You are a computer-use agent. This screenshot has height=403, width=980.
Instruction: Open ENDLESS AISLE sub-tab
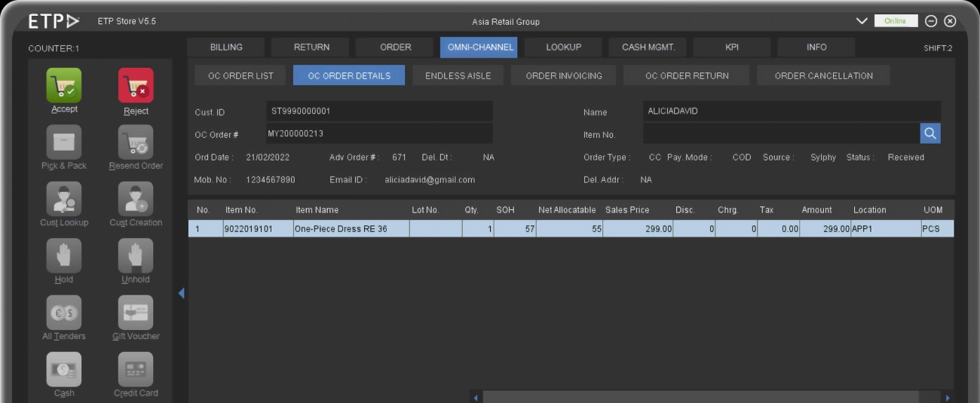(x=458, y=75)
